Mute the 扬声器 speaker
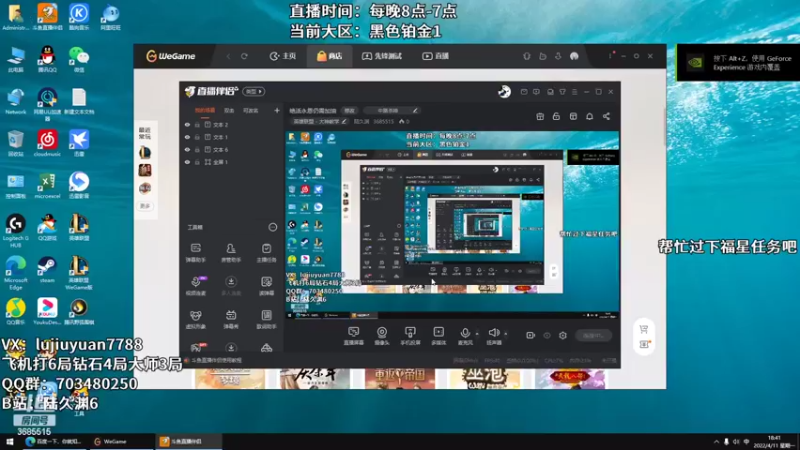Image resolution: width=800 pixels, height=450 pixels. tap(493, 336)
